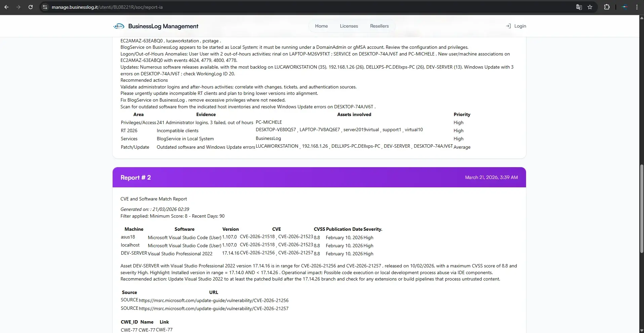This screenshot has width=644, height=333.
Task: Click Incompatible clients evidence cell
Action: 177,131
